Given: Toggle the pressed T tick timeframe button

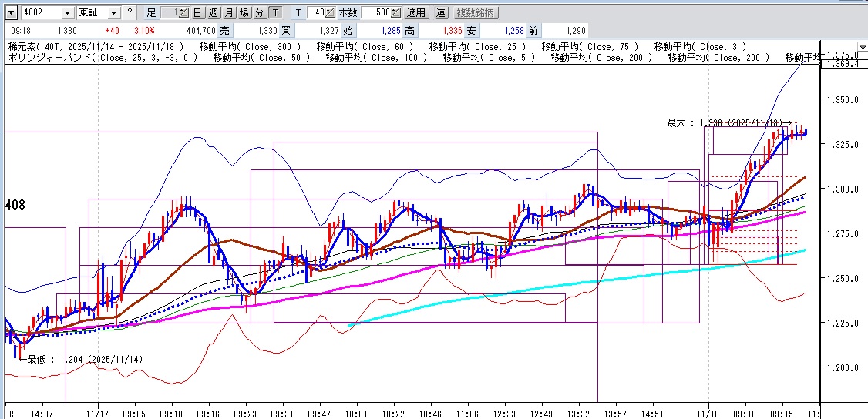Looking at the screenshot, I should click(x=276, y=12).
